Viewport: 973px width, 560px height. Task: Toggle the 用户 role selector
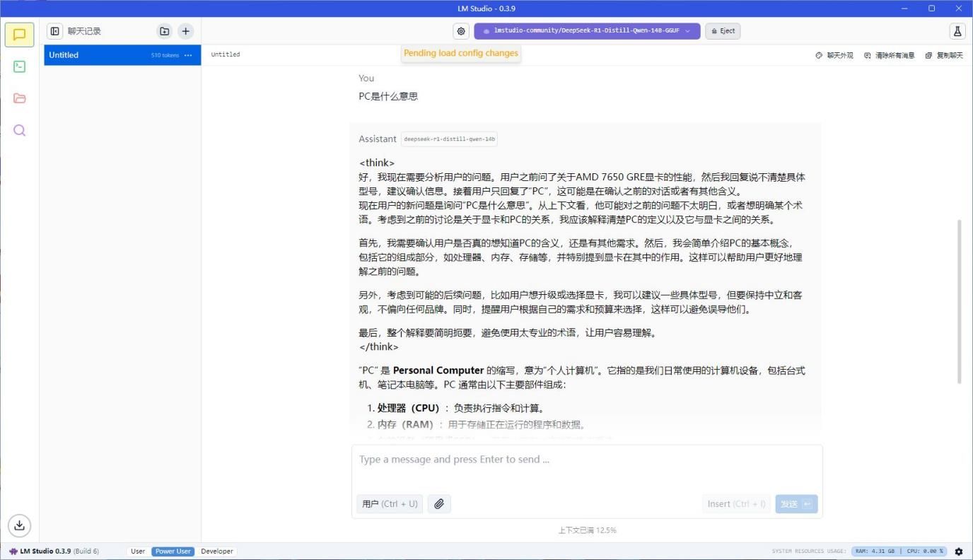[x=390, y=504]
